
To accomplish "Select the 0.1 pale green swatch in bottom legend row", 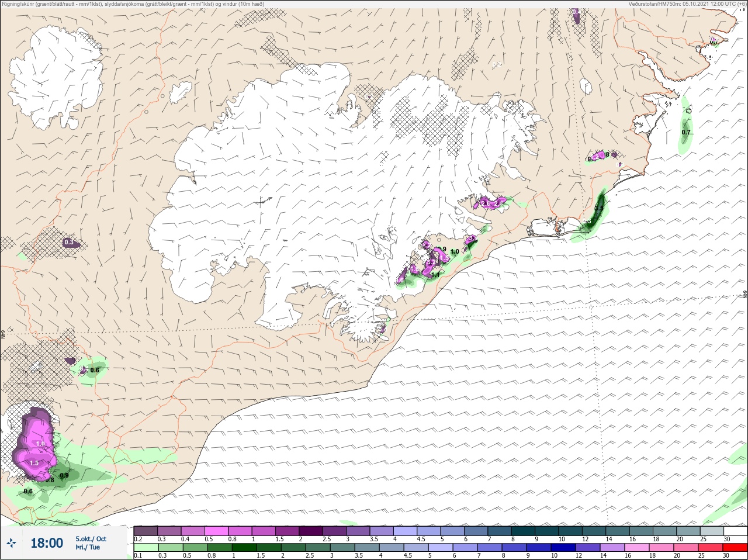I will [146, 548].
